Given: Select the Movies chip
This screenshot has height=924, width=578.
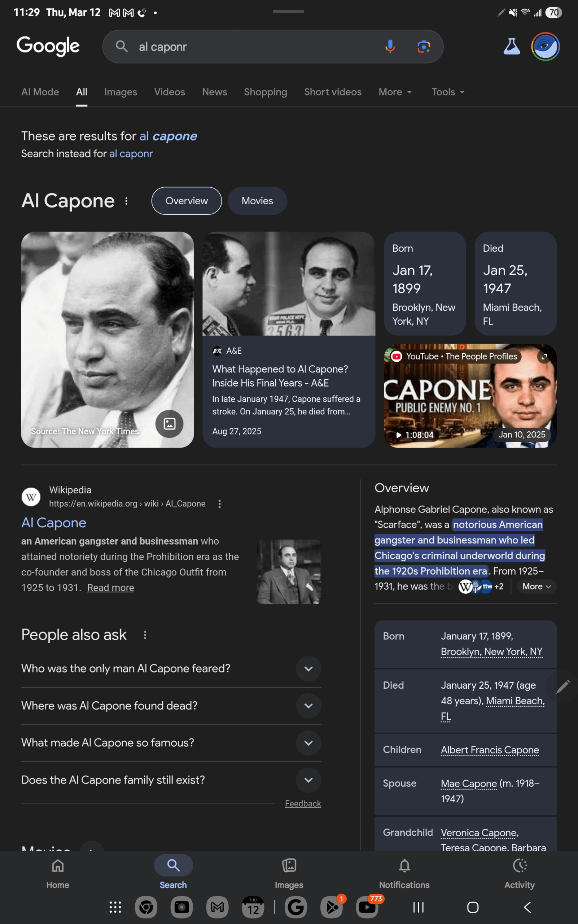Looking at the screenshot, I should (x=257, y=201).
